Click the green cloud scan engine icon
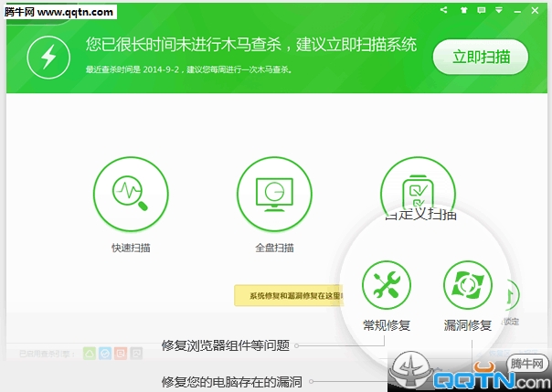 tap(90, 354)
